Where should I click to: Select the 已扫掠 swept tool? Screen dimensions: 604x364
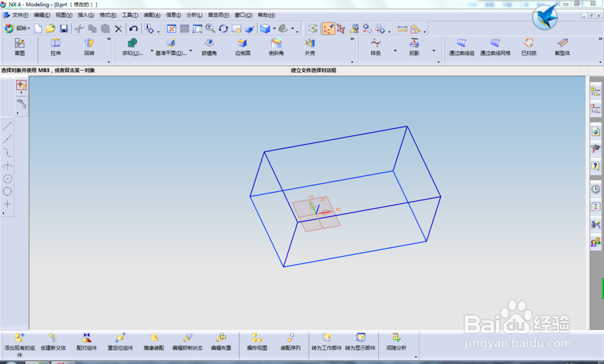[529, 47]
